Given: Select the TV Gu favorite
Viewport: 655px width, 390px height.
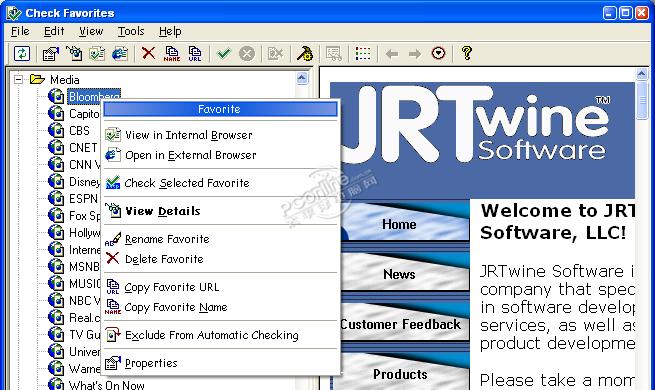Looking at the screenshot, I should pyautogui.click(x=84, y=334).
